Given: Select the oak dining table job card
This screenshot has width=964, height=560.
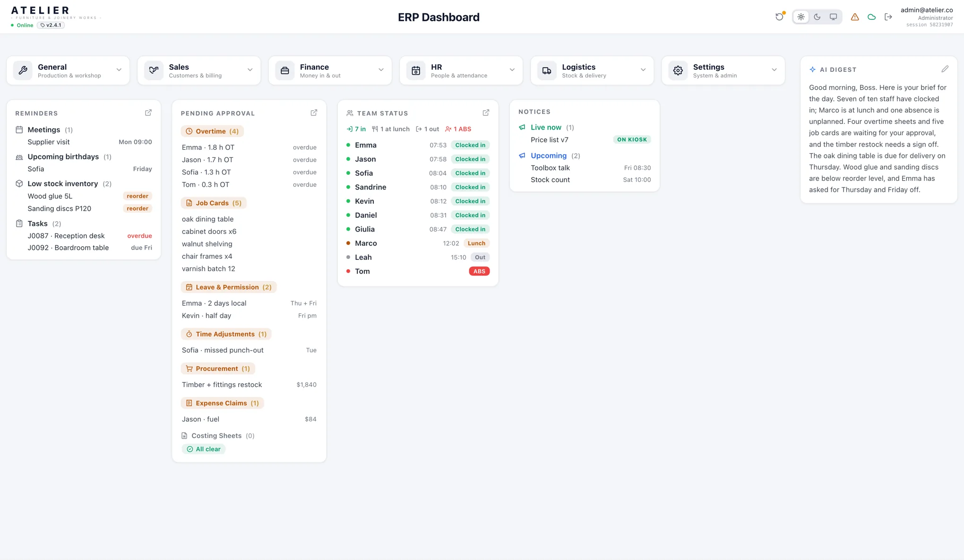Looking at the screenshot, I should pos(207,219).
